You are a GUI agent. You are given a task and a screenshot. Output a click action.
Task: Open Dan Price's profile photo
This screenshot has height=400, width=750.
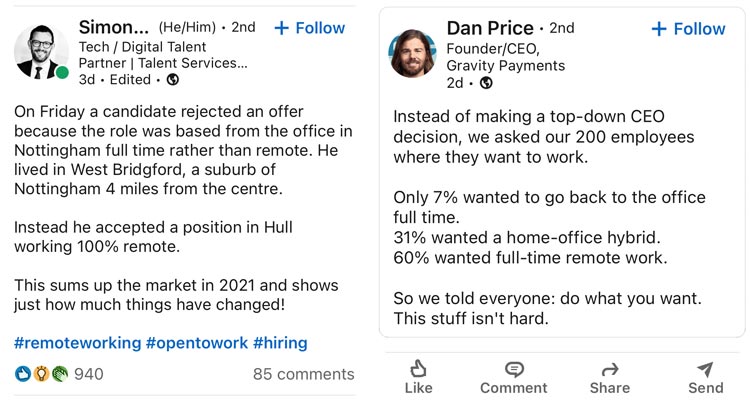412,53
